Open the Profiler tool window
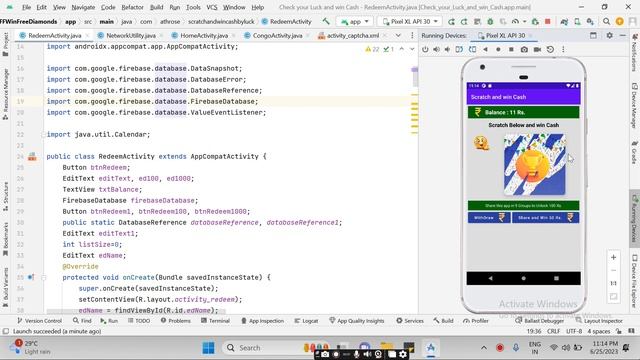 [476, 321]
